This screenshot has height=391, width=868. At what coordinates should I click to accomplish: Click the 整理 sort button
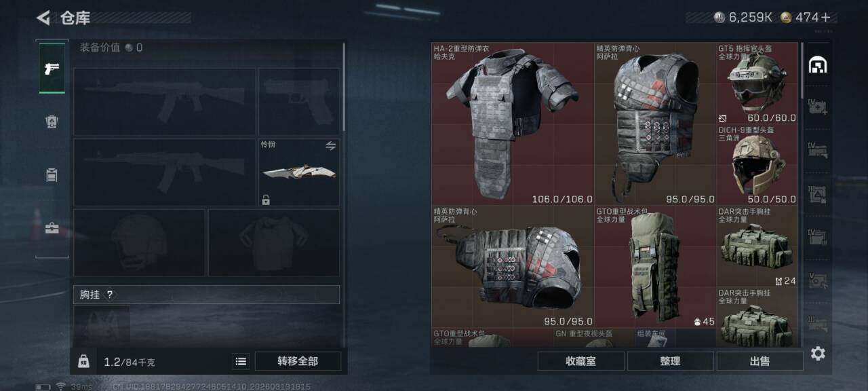pyautogui.click(x=670, y=361)
